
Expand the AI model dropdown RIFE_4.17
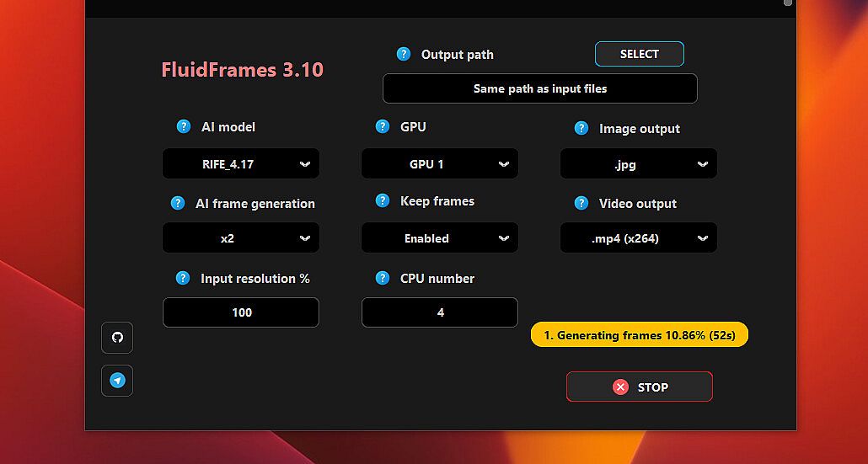(x=241, y=164)
